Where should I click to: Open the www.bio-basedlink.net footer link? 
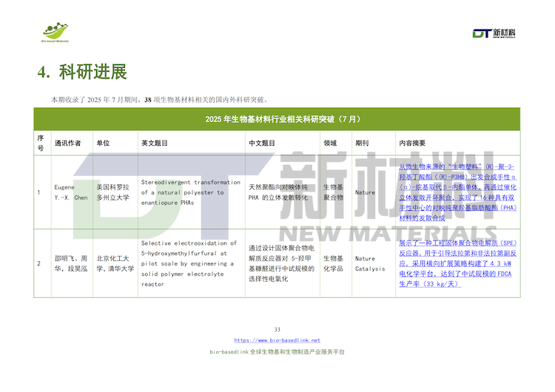[277, 340]
